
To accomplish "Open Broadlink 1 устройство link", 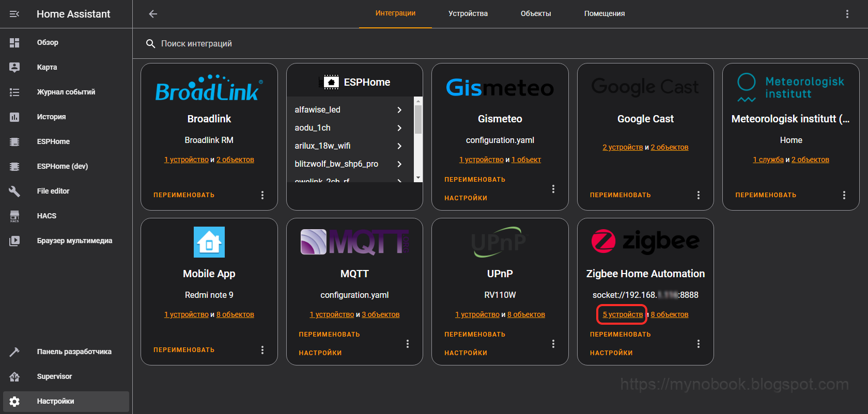I will tap(187, 160).
